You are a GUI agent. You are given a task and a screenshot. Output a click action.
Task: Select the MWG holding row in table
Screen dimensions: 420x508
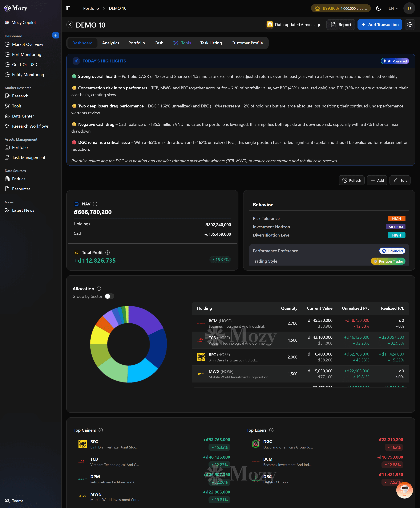(x=300, y=374)
